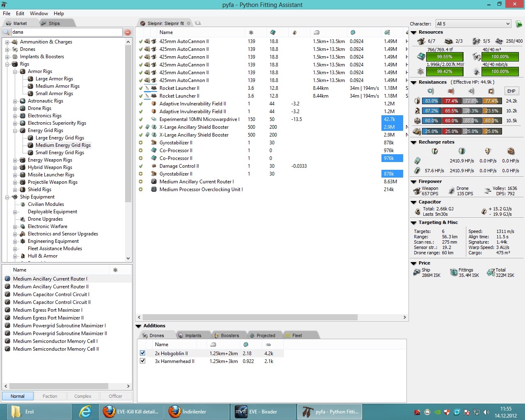Image resolution: width=525 pixels, height=420 pixels.
Task: Sort fit by price column icon
Action: (x=387, y=32)
